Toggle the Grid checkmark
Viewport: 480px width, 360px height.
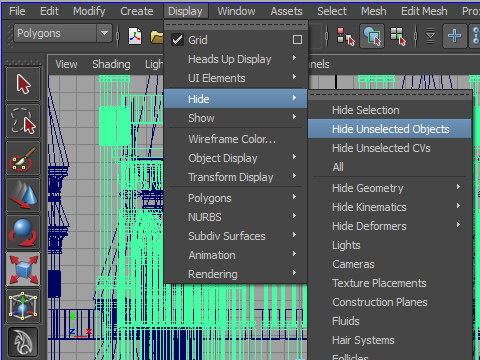pyautogui.click(x=177, y=40)
